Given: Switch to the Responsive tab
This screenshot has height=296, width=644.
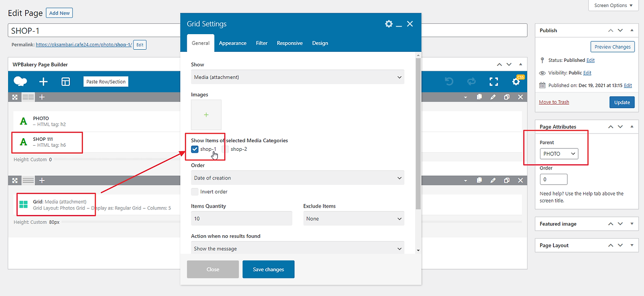Looking at the screenshot, I should click(x=290, y=43).
